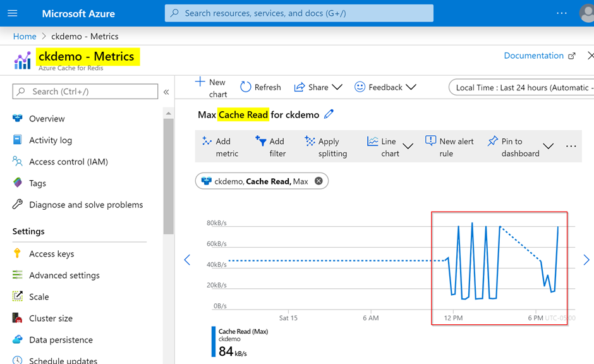
Task: Click the search resources input field
Action: point(299,13)
